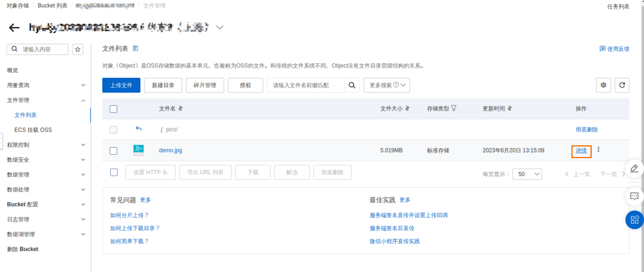The width and height of the screenshot is (644, 272).
Task: Open 概览 in the sidebar
Action: (x=13, y=70)
